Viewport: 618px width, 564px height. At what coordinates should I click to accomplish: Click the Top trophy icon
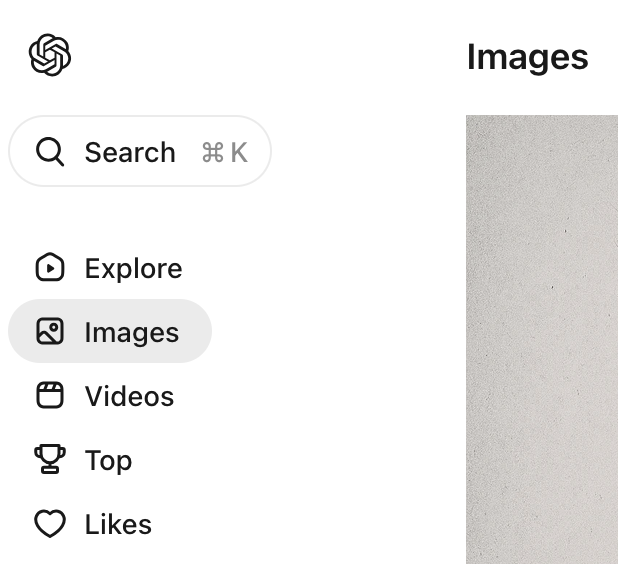pyautogui.click(x=50, y=460)
